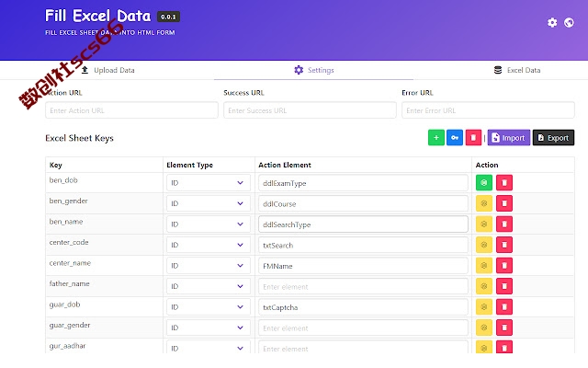The height and width of the screenshot is (368, 588).
Task: Import settings file
Action: pos(509,138)
